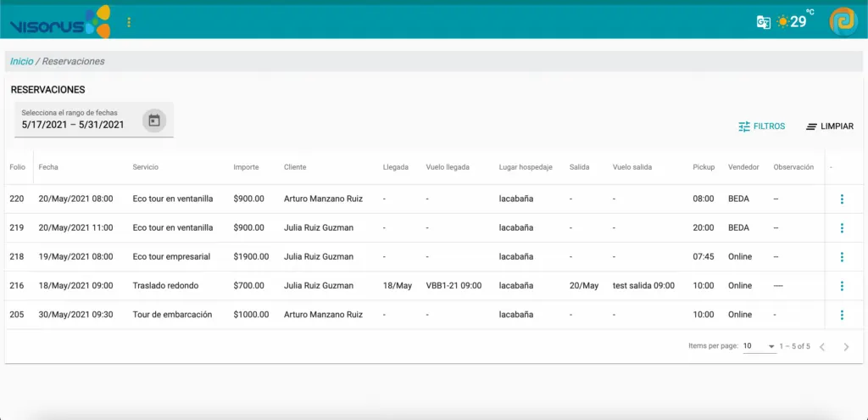Navigate to Inicio breadcrumb link
Screen dimensions: 868x420
22,61
